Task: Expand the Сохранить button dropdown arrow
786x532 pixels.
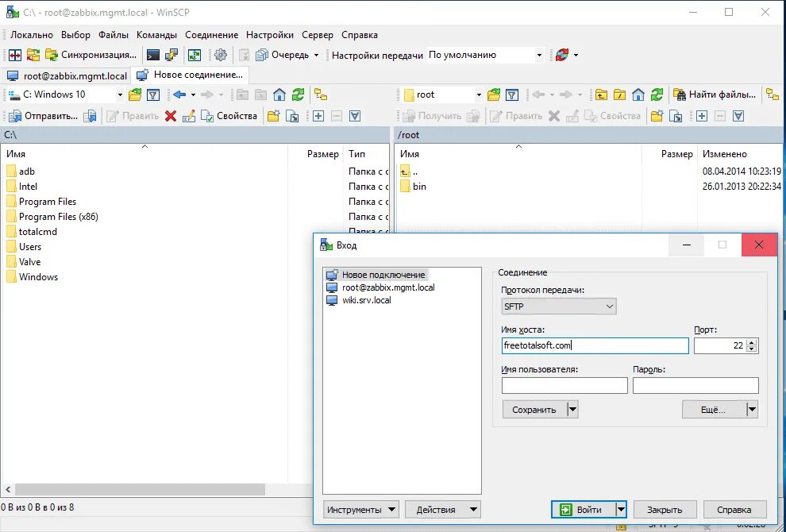Action: [x=572, y=410]
